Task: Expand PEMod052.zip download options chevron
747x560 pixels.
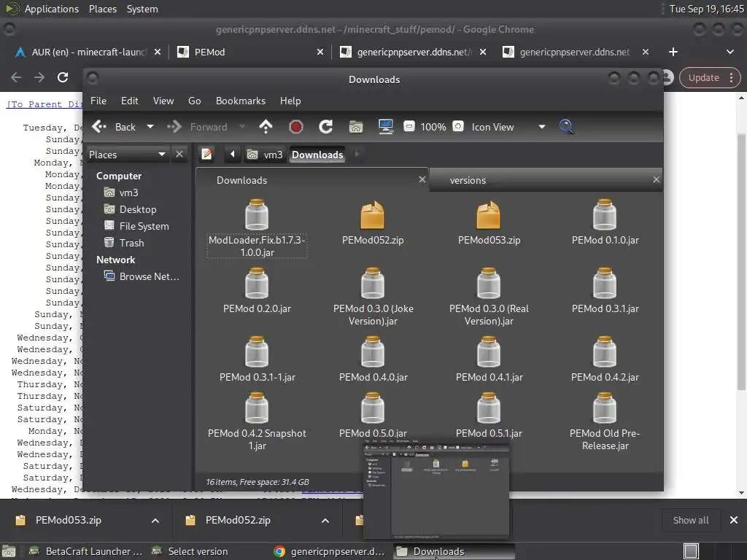Action: tap(325, 521)
